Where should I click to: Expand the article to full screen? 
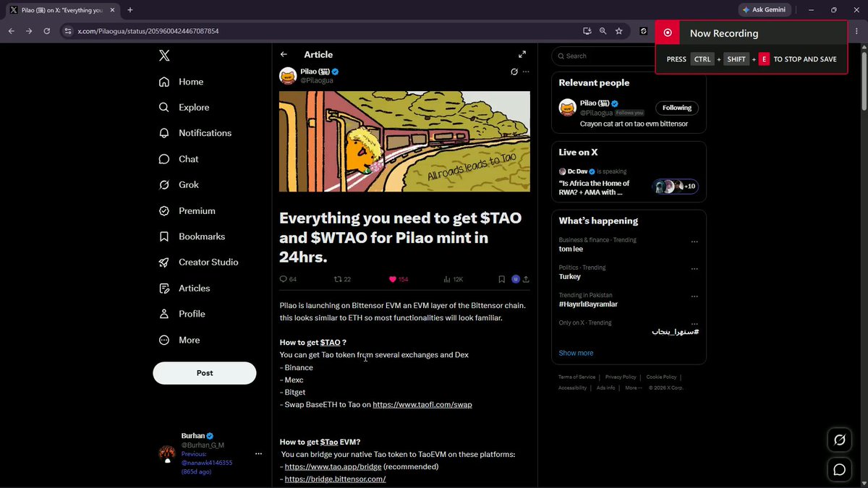tap(522, 54)
